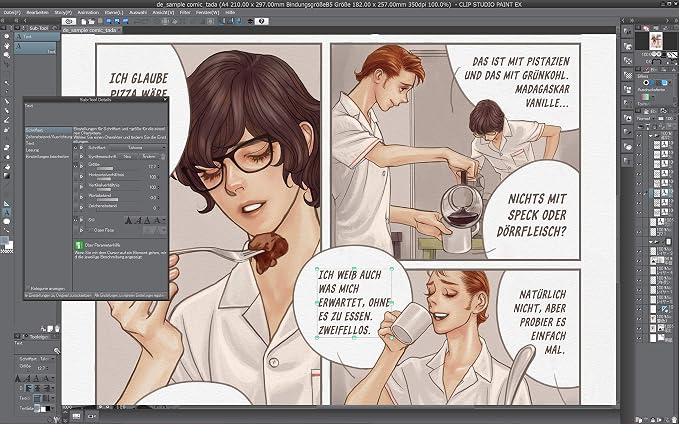Select the Zoom magnifier tool
This screenshot has height=424, width=679.
[x=6, y=37]
